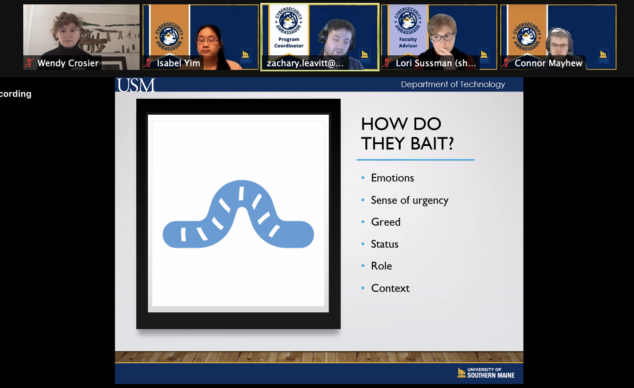Click Wendy Crosier's muted microphone icon
The height and width of the screenshot is (388, 634).
pos(29,63)
